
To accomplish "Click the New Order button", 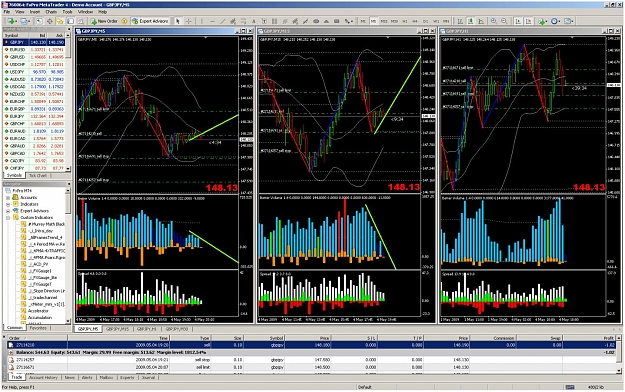I will (104, 21).
